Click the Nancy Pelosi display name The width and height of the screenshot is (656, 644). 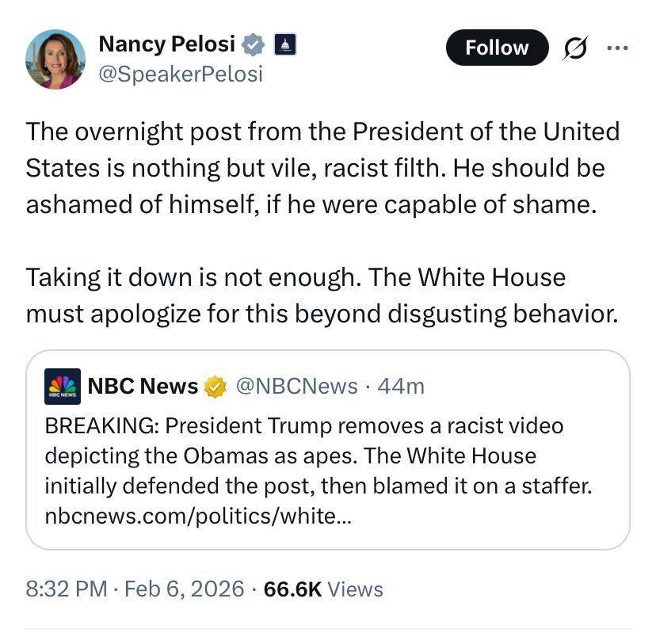pyautogui.click(x=166, y=45)
